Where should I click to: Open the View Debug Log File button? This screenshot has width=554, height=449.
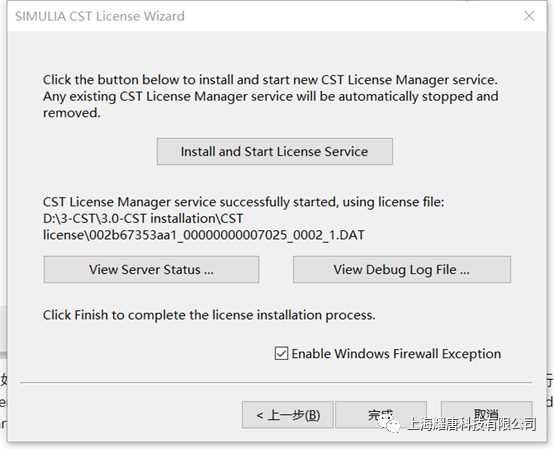[x=402, y=270]
